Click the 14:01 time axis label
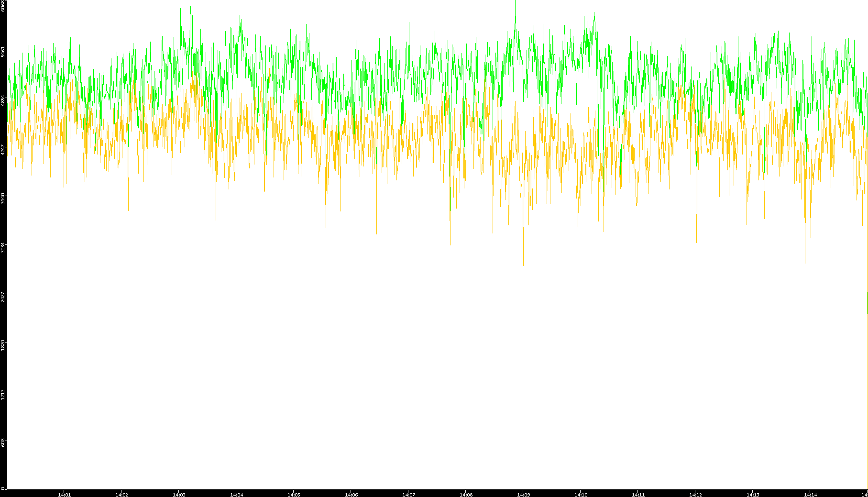Image resolution: width=868 pixels, height=497 pixels. pos(64,494)
